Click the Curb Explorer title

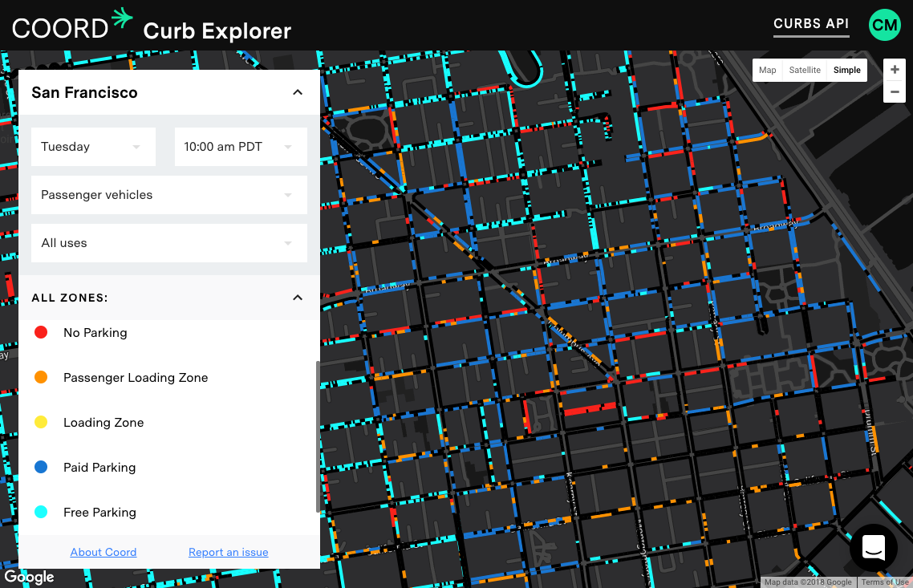tap(217, 30)
